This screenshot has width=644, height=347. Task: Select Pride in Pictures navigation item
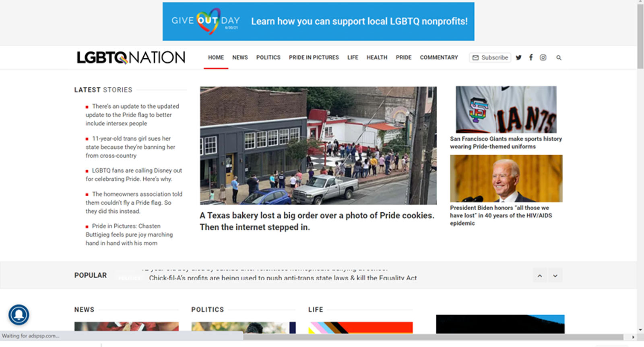[314, 57]
